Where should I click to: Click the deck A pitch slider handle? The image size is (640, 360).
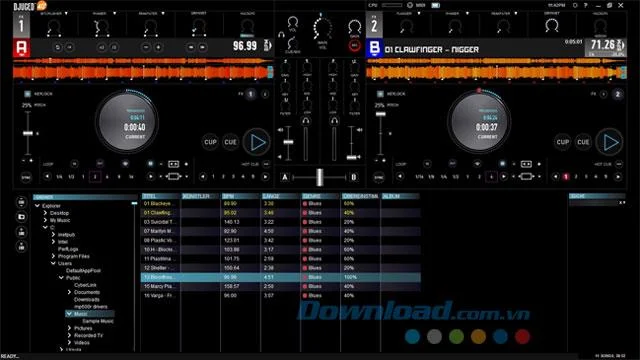tap(28, 133)
